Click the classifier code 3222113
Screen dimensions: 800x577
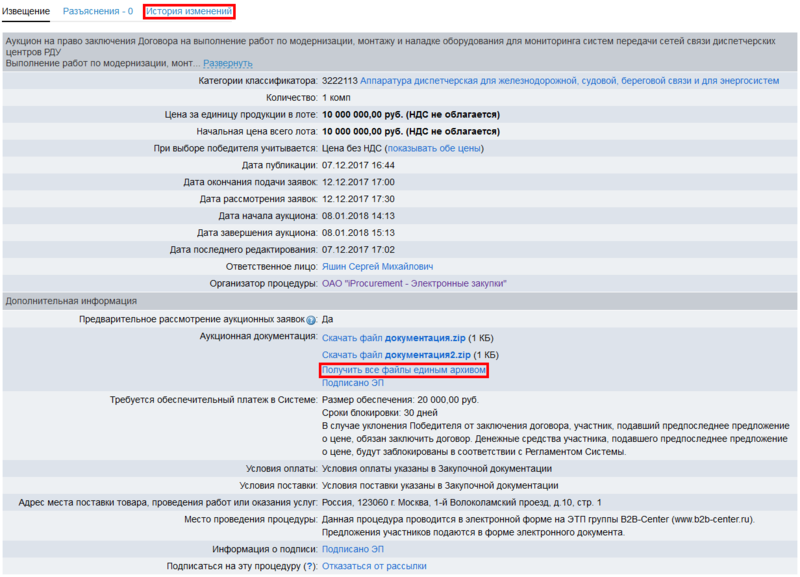[340, 80]
